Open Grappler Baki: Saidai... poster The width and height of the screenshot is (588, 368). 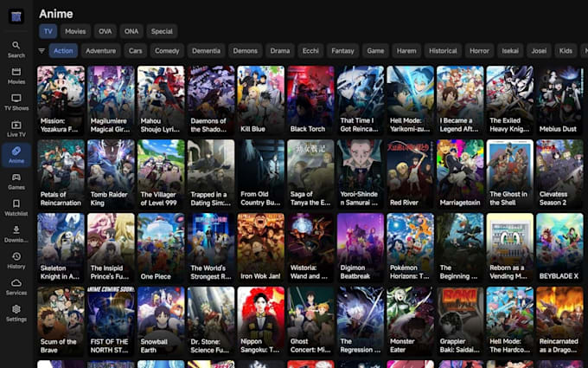click(460, 321)
